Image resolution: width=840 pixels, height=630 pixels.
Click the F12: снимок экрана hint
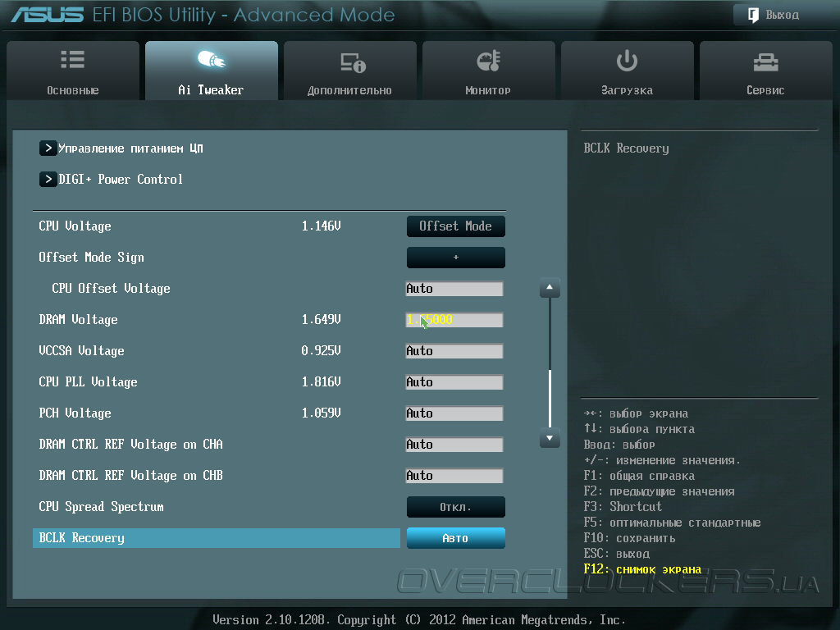[642, 569]
